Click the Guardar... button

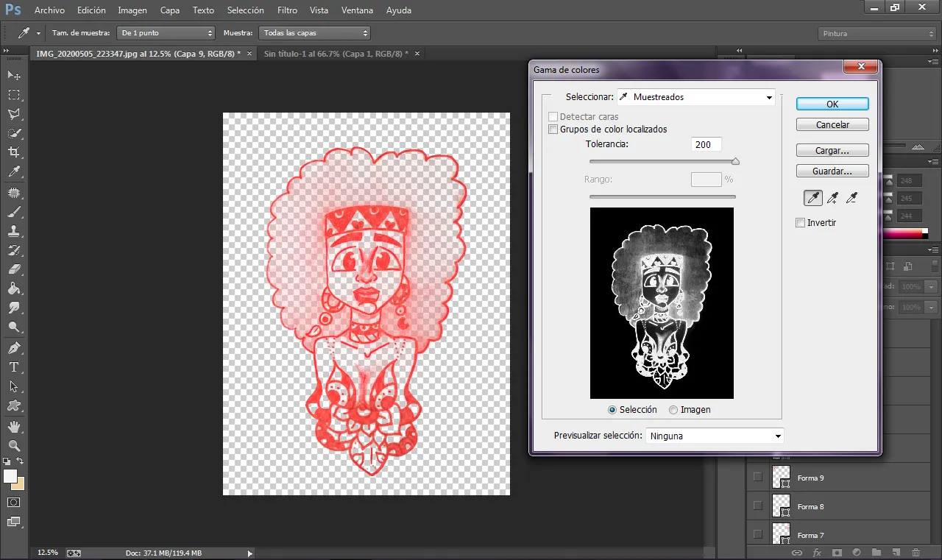click(x=832, y=171)
